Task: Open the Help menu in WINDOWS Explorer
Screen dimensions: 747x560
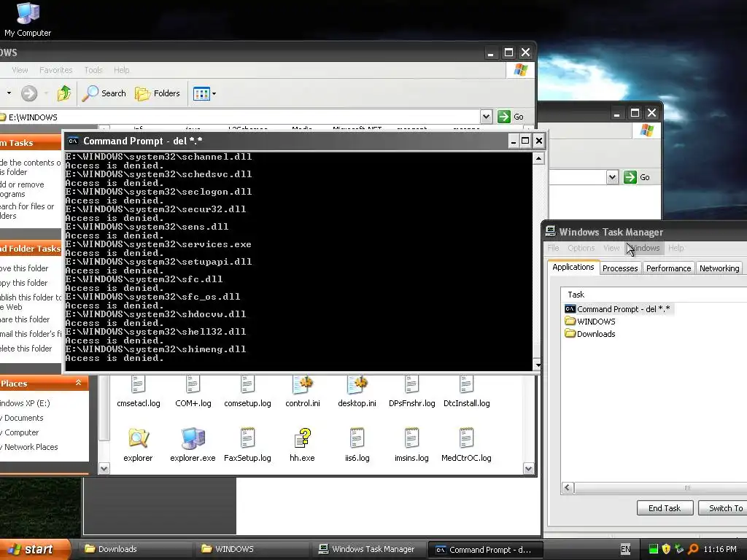Action: tap(122, 70)
